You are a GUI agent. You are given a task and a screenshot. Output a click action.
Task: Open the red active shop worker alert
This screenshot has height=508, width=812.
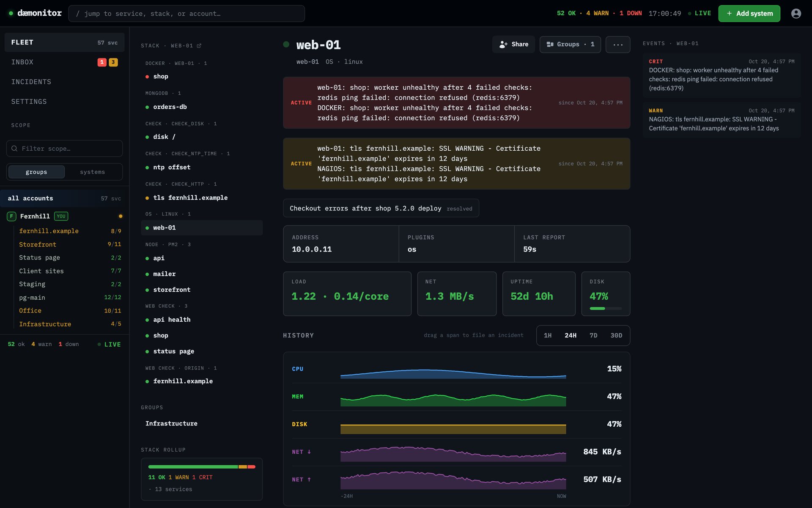pyautogui.click(x=456, y=103)
